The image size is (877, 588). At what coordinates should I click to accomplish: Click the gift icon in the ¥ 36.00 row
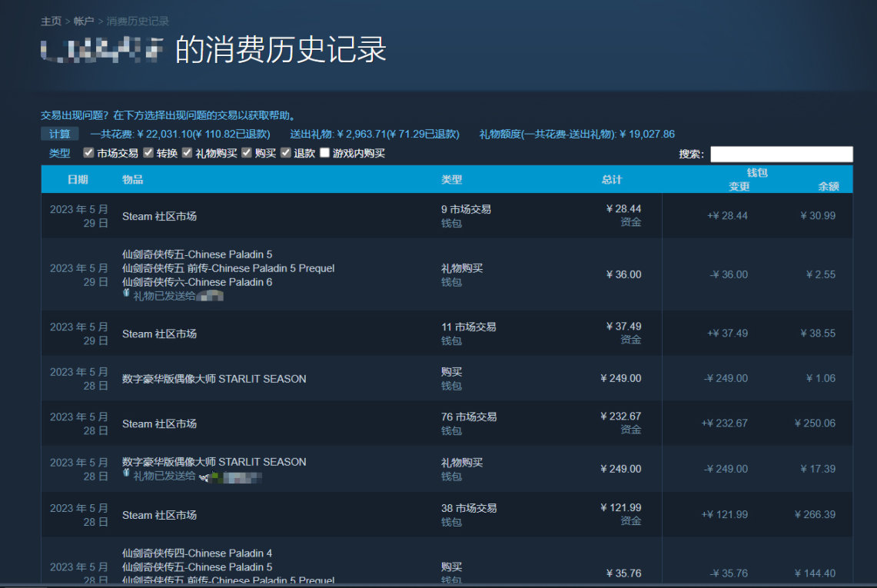pos(126,293)
